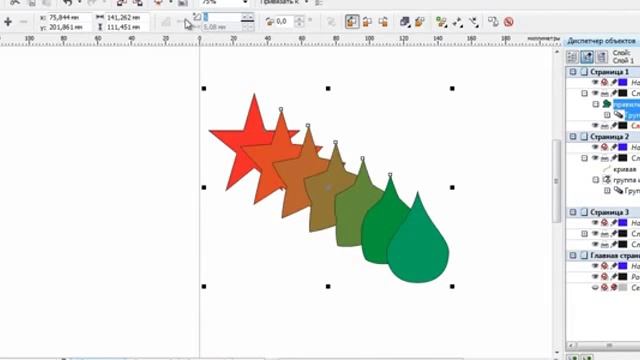Click the Undo arrow icon
640x360 pixels.
pyautogui.click(x=68, y=2)
